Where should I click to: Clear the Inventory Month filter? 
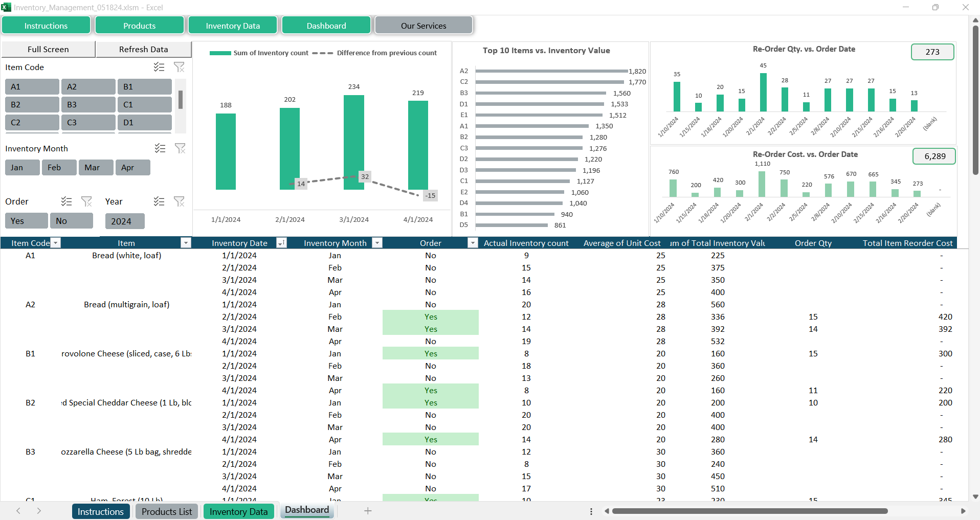180,148
